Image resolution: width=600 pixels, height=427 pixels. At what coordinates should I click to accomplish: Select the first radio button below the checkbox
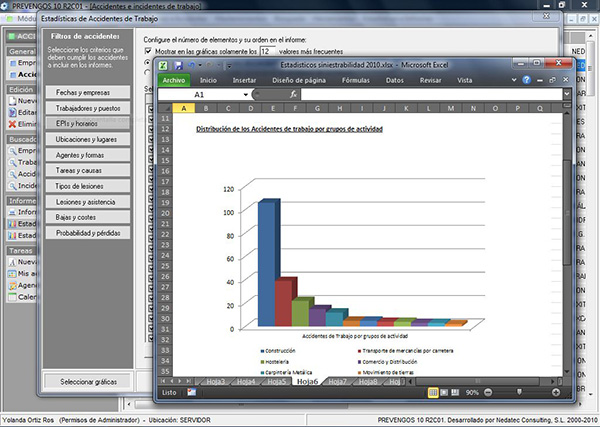pos(147,62)
